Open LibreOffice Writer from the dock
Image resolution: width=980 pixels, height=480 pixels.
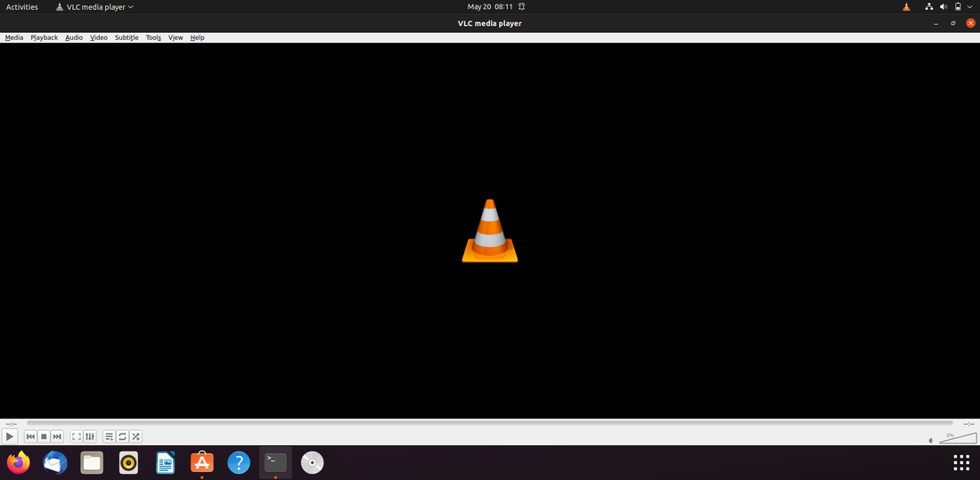[166, 462]
